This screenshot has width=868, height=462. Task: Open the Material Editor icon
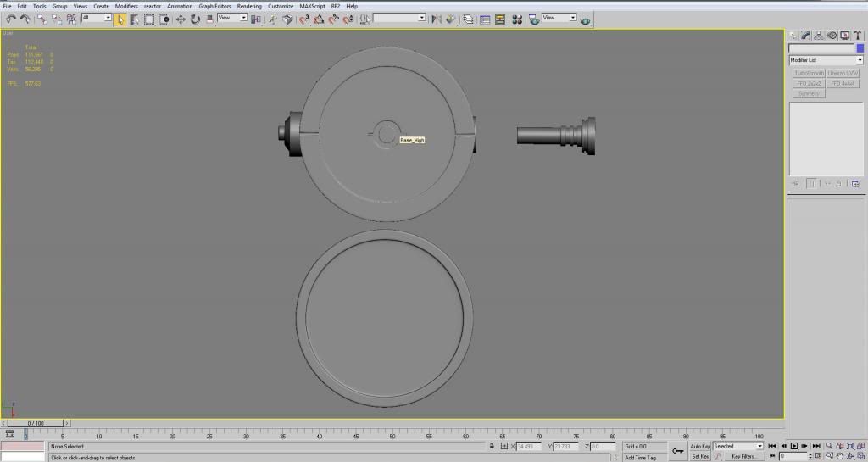pyautogui.click(x=515, y=19)
